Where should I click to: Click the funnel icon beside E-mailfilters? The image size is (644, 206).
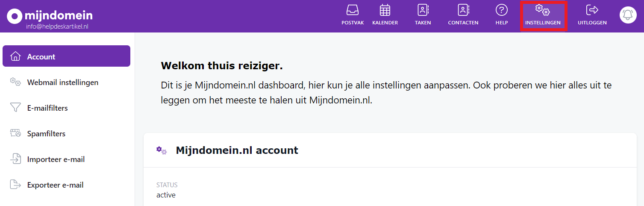[15, 108]
